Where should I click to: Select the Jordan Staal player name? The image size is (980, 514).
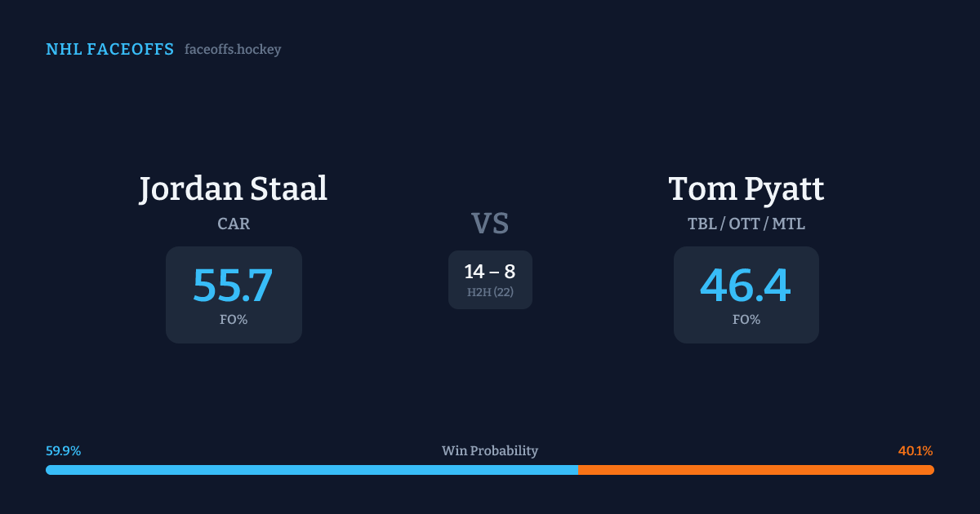click(233, 189)
